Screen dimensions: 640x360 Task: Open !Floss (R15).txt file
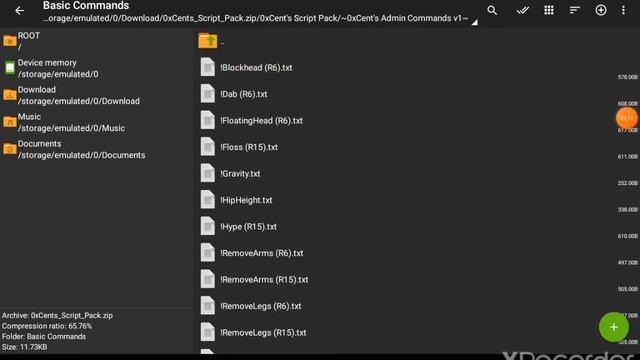click(x=416, y=147)
